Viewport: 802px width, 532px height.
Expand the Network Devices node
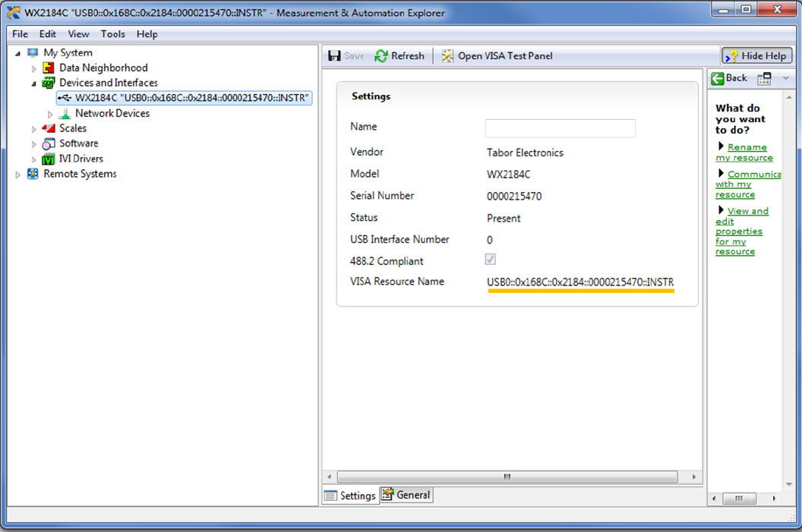pos(50,114)
